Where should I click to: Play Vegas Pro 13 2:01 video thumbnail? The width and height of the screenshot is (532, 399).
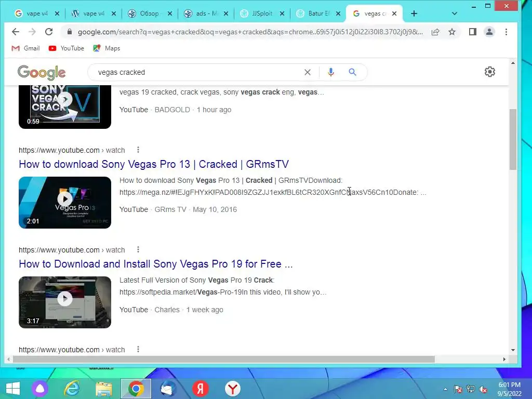coord(65,203)
